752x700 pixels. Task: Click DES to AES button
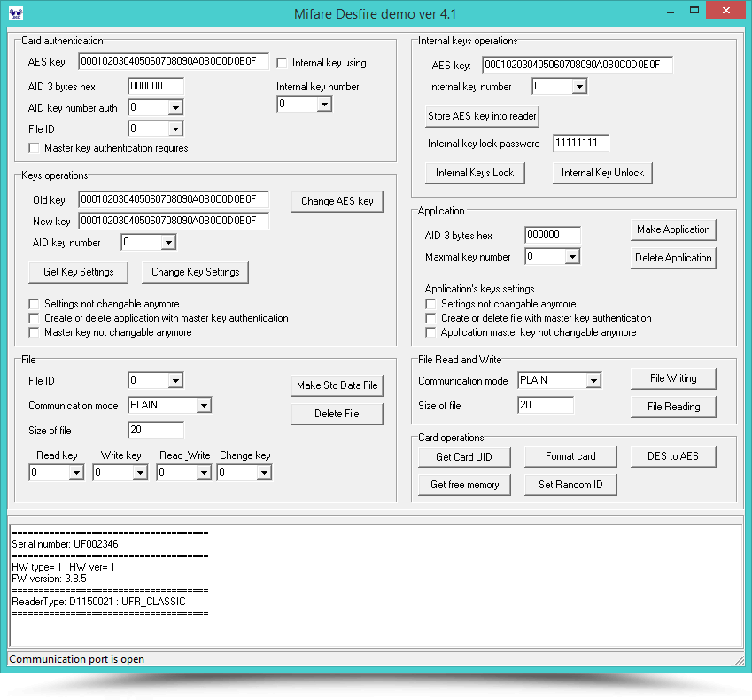click(673, 456)
